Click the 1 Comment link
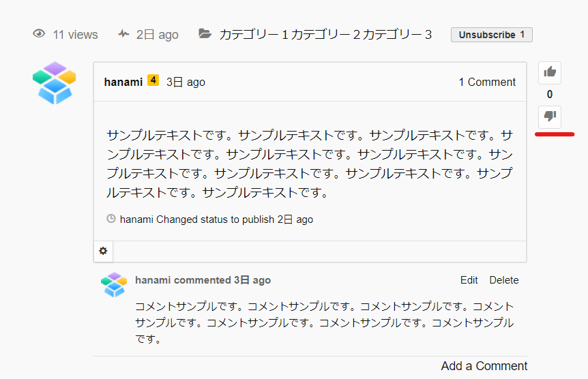 click(486, 82)
